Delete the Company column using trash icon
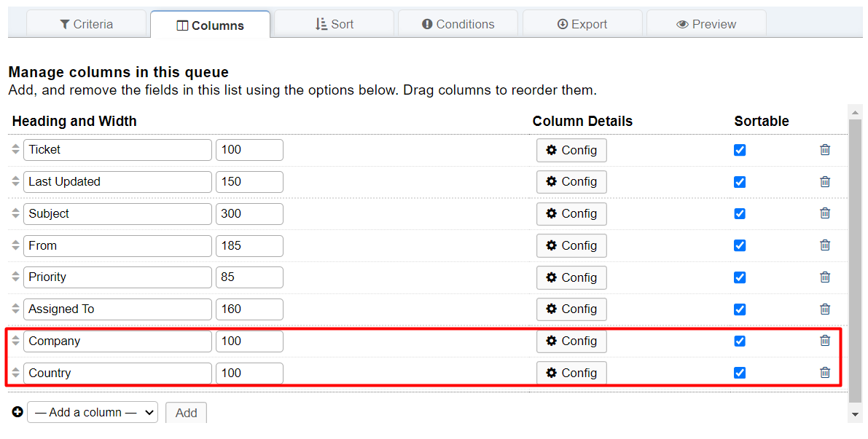Screen dimensions: 868x439 [x=825, y=341]
